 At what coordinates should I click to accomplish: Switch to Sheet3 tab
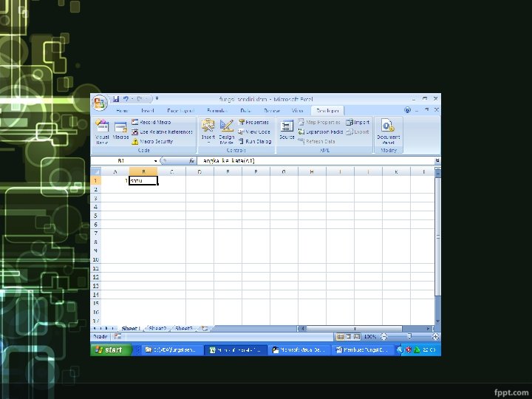[x=184, y=328]
